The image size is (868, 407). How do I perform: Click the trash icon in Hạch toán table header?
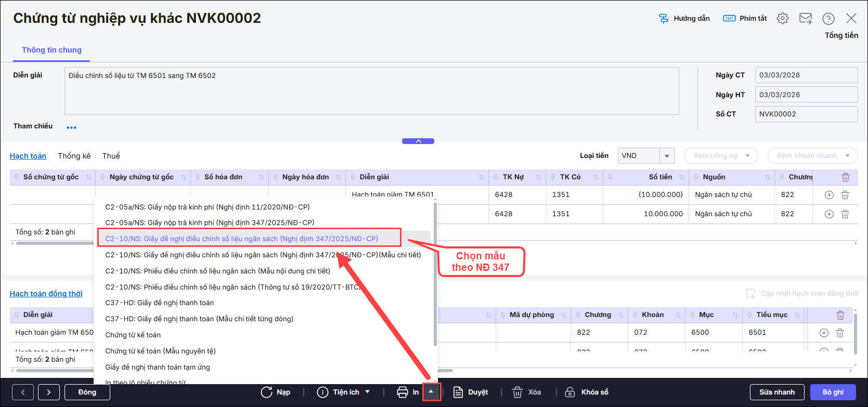(846, 177)
